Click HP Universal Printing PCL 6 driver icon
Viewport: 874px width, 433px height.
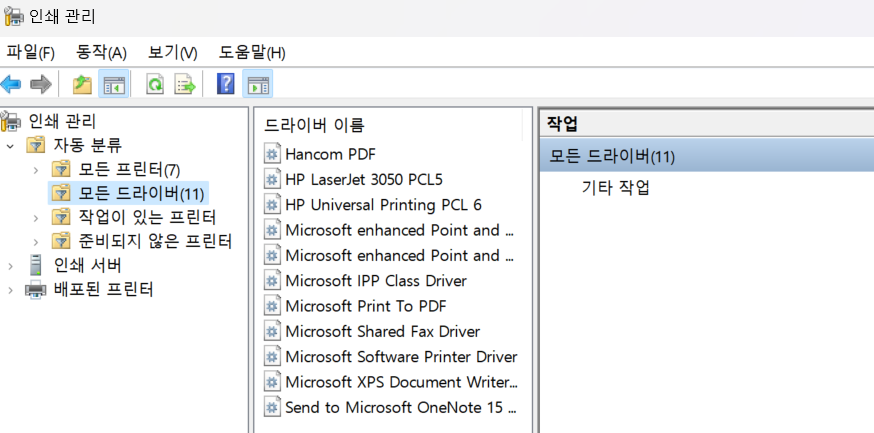click(271, 205)
